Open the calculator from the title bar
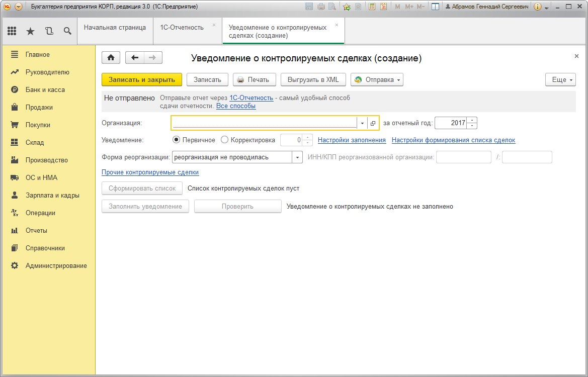The width and height of the screenshot is (588, 377). [372, 7]
